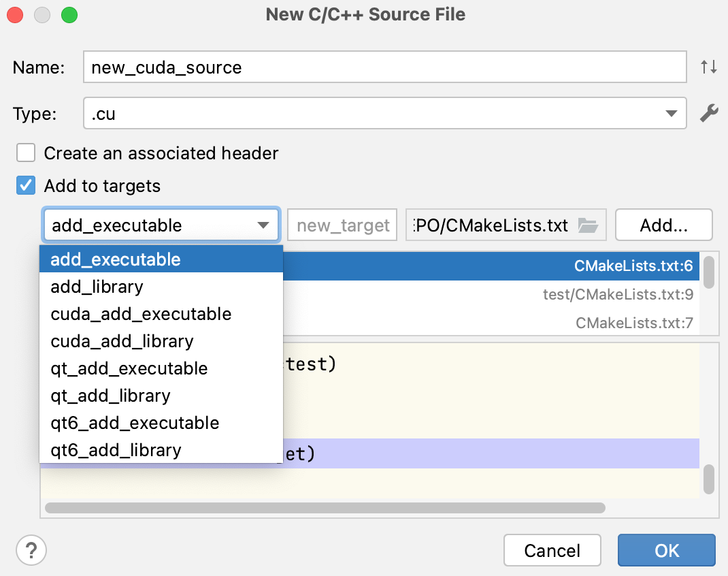This screenshot has width=728, height=576.
Task: Disable Add to targets option
Action: 25,185
